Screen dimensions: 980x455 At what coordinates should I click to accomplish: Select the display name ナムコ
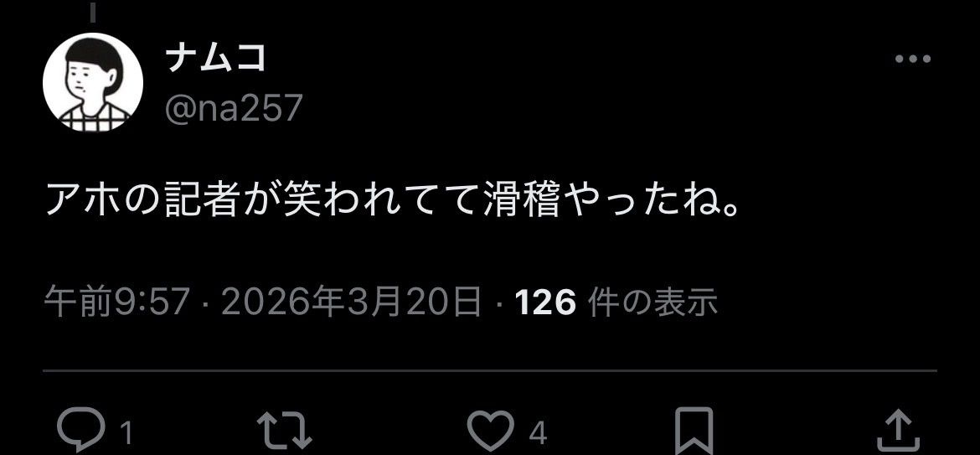(x=216, y=58)
